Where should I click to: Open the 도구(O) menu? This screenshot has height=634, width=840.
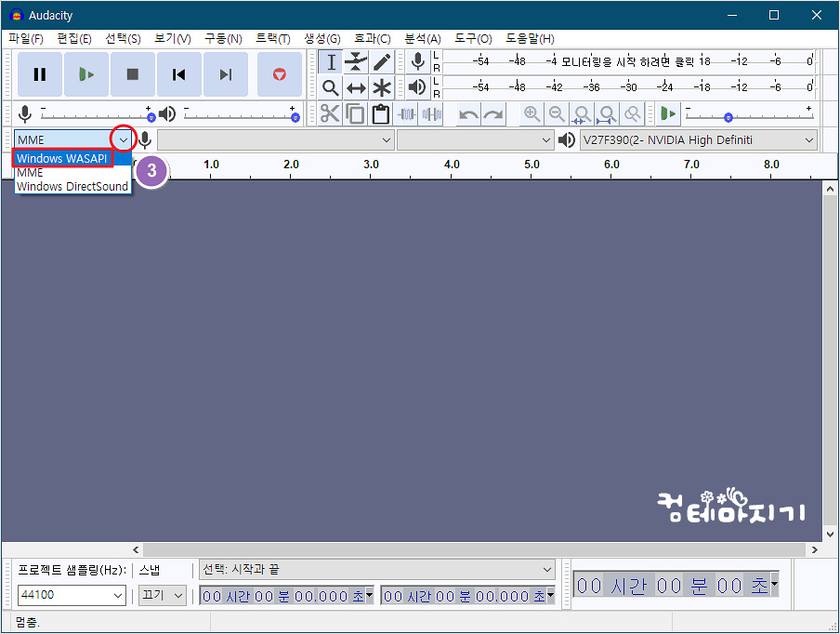[473, 39]
